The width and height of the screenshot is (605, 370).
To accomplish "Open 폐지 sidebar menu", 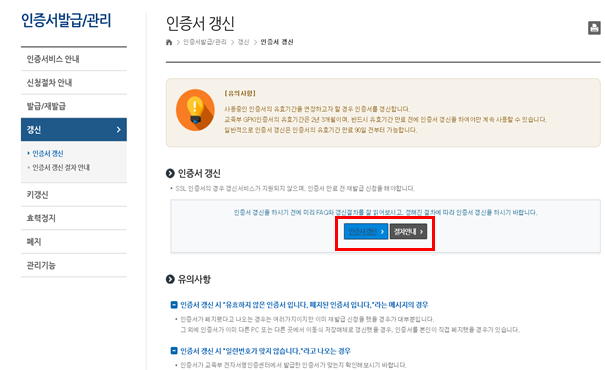I will pos(74,242).
